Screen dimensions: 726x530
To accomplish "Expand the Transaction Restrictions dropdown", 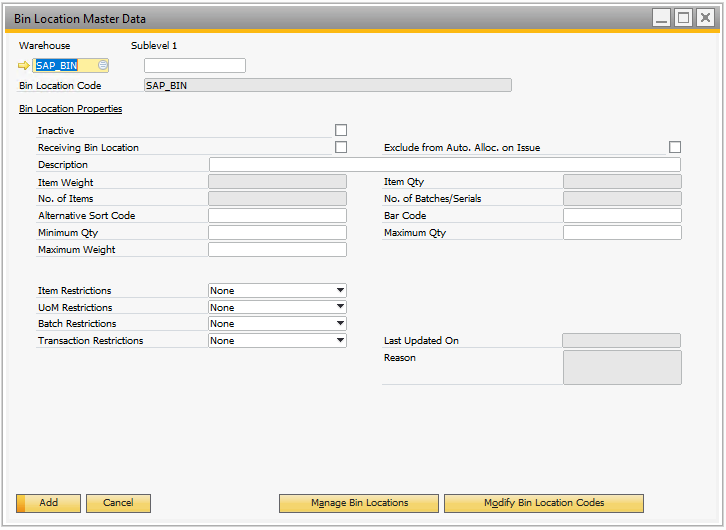I will [x=340, y=341].
